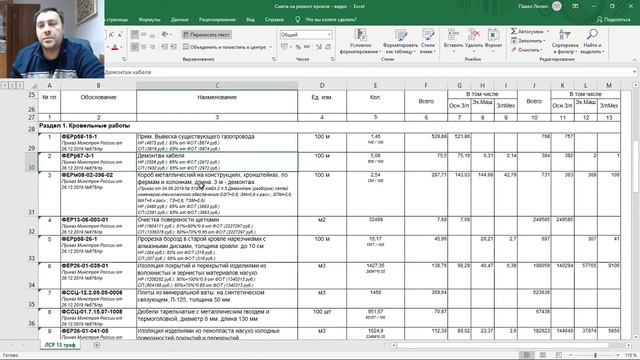This screenshot has height=360, width=640.
Task: Switch to Page Break Preview
Action: (x=559, y=355)
